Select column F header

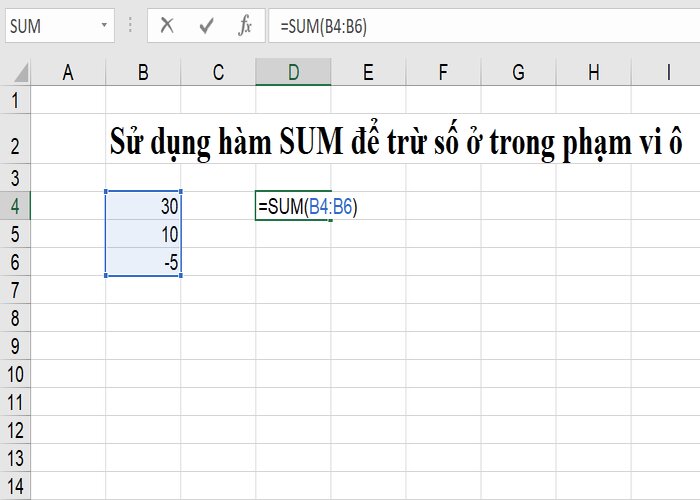(x=443, y=72)
